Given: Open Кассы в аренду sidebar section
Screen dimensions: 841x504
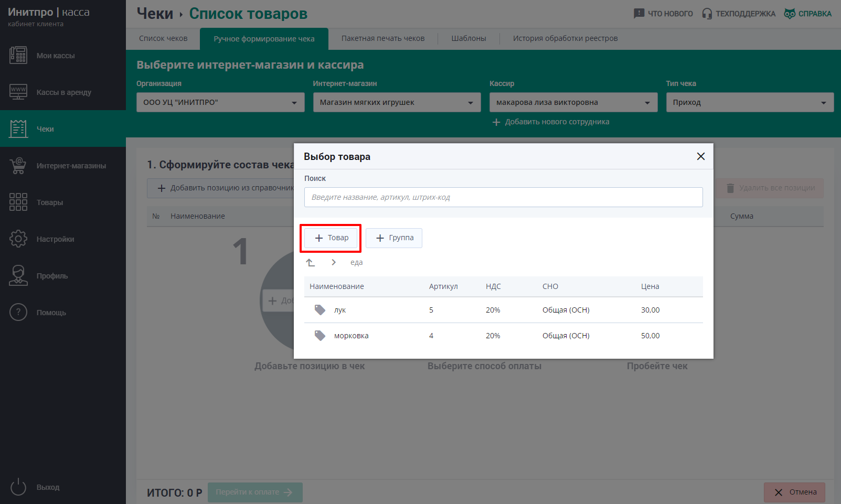Looking at the screenshot, I should point(63,92).
